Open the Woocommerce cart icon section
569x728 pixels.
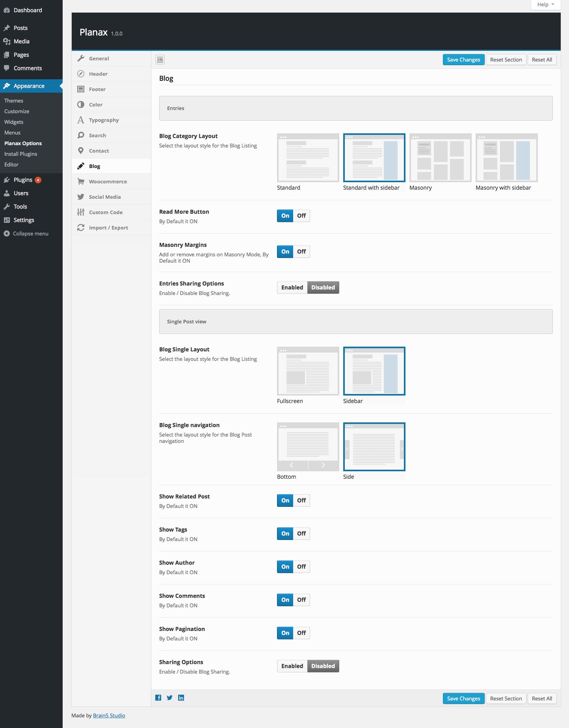tap(81, 181)
